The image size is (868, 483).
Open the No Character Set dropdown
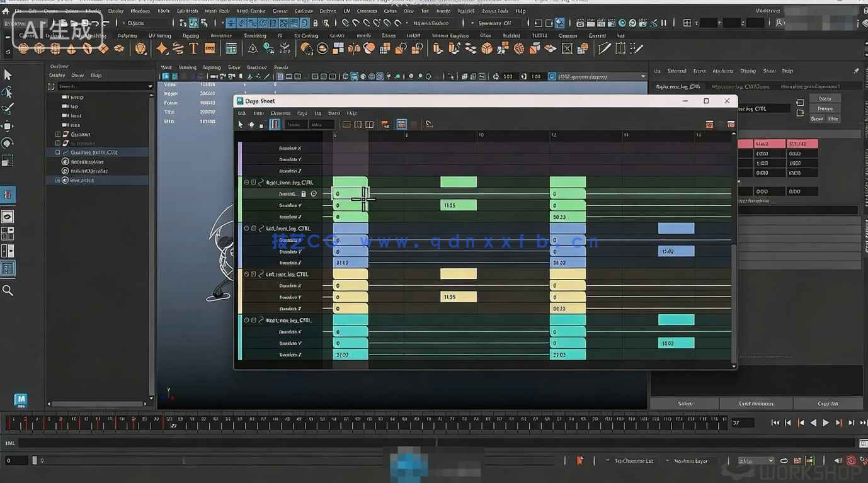point(630,461)
